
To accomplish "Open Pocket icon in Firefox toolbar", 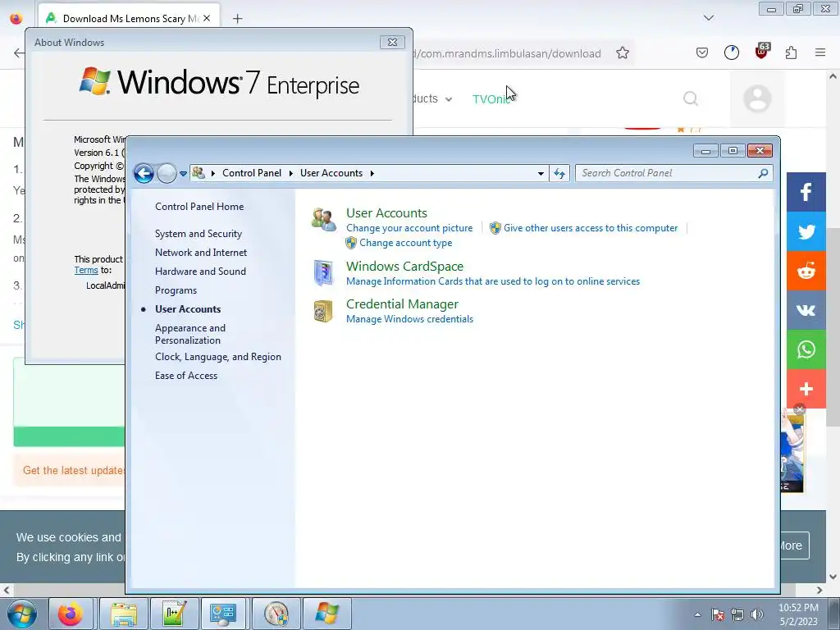I will 702,52.
